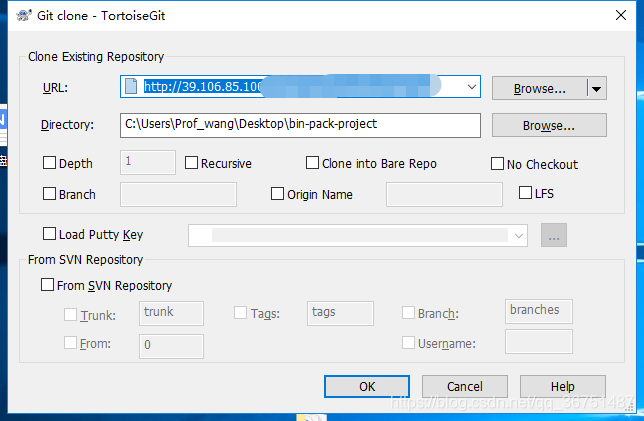Open the Browse split-button dropdown arrow
Viewport: 644px width, 421px height.
(x=597, y=88)
